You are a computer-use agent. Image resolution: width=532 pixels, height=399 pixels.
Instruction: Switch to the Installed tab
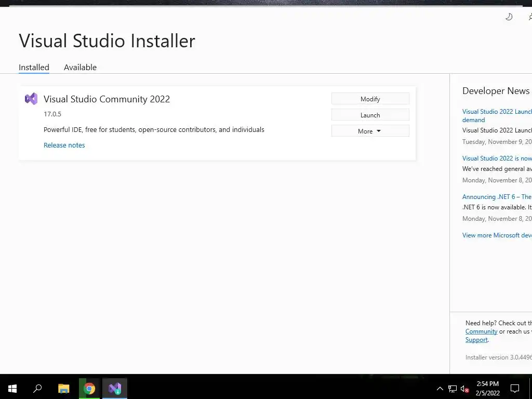[x=34, y=67]
